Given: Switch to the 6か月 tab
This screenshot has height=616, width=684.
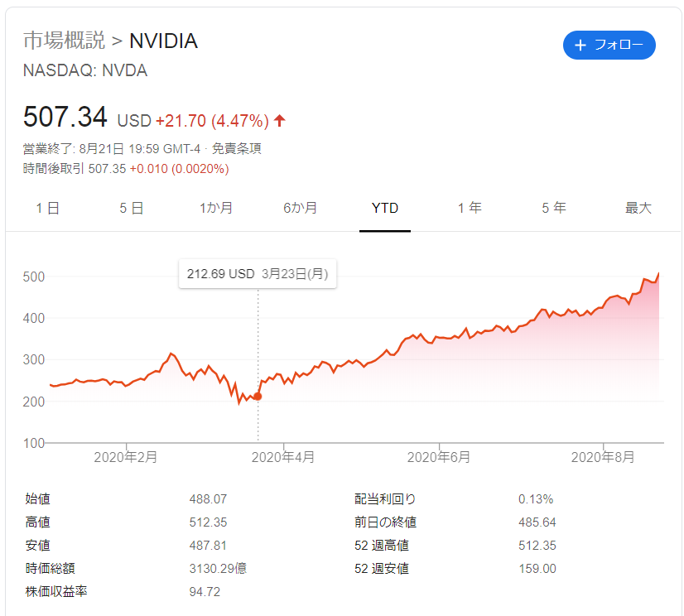Looking at the screenshot, I should 301,208.
